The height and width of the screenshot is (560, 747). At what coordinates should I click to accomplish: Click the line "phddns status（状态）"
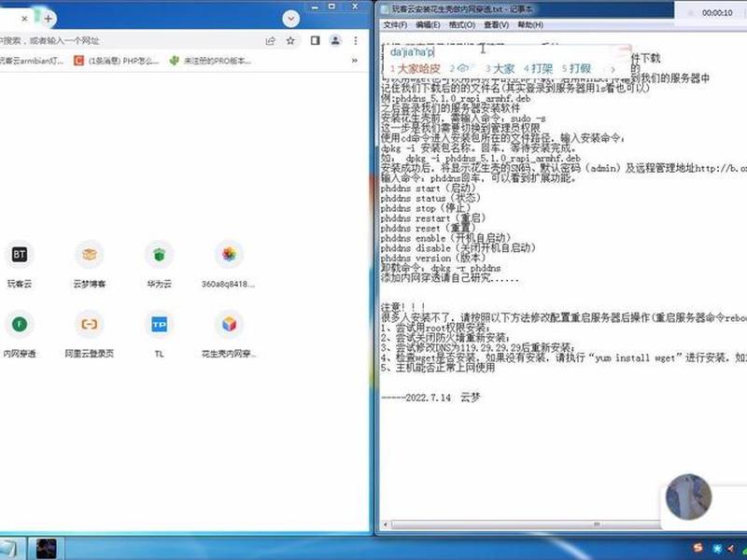(x=430, y=198)
